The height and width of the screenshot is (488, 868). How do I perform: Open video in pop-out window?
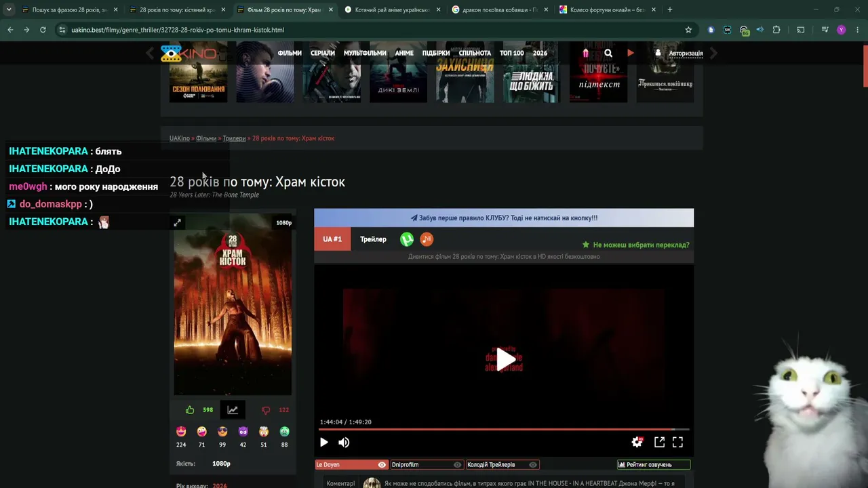click(659, 442)
